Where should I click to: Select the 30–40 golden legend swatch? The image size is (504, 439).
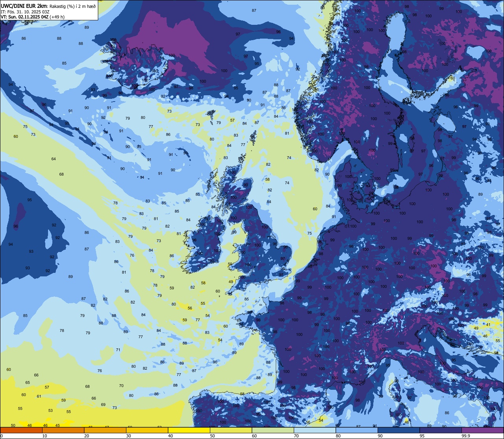pos(147,430)
